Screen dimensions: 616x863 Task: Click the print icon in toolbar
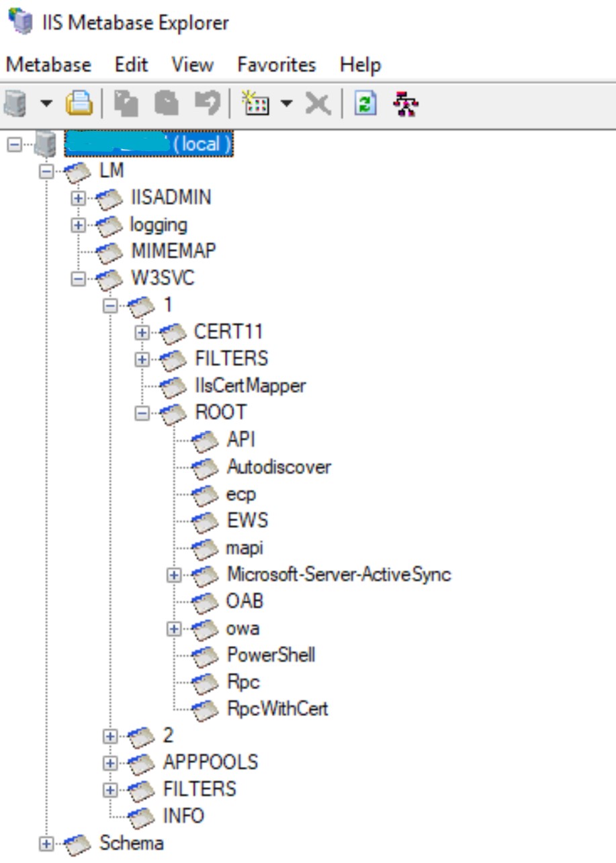coord(79,104)
